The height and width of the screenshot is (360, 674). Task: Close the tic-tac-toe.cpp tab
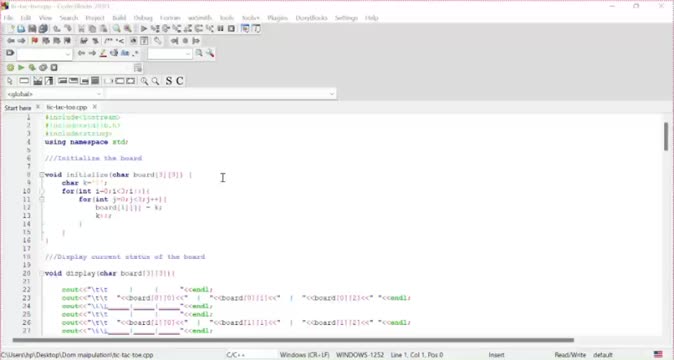[x=95, y=107]
